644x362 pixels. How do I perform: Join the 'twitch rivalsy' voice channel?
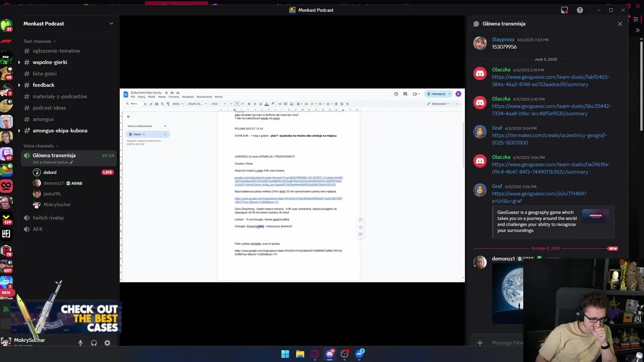click(x=48, y=218)
